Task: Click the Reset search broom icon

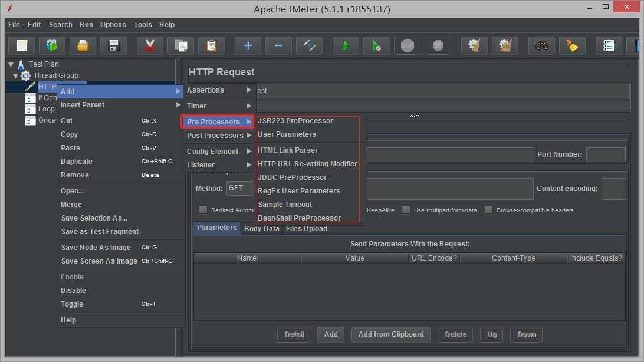Action: 572,45
